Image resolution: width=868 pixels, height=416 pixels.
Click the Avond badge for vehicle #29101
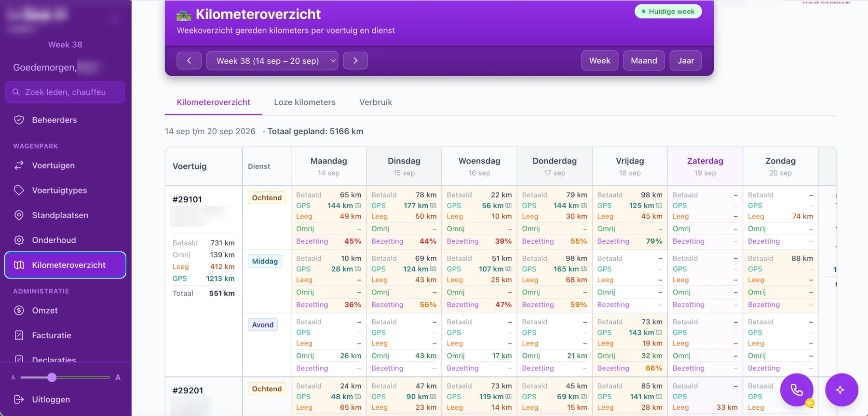263,325
